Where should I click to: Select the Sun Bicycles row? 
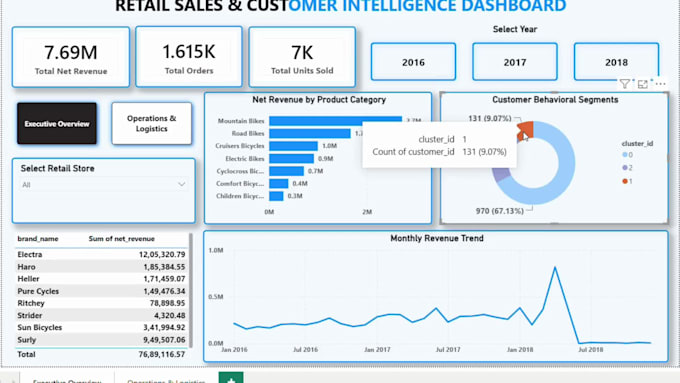pos(101,327)
